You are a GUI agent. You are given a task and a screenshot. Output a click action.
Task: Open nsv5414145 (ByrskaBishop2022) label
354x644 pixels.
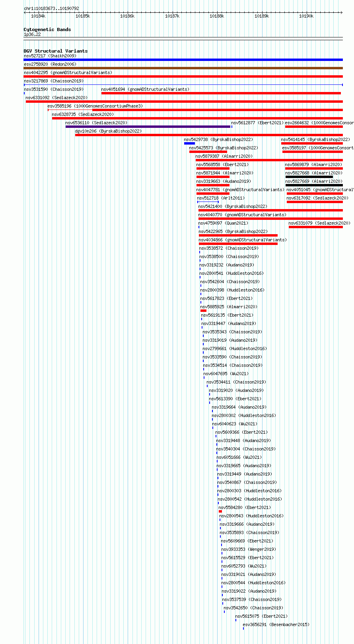click(315, 139)
